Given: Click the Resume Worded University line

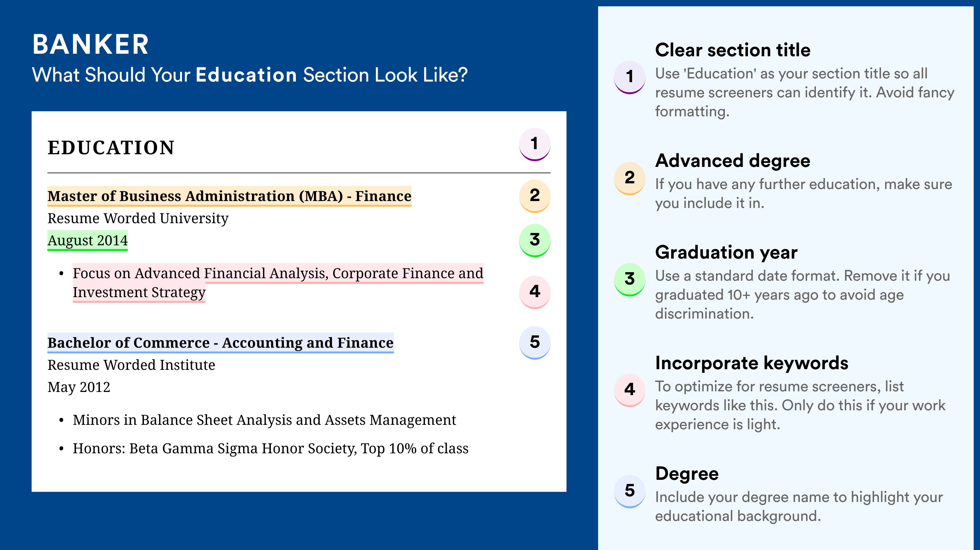Looking at the screenshot, I should click(x=138, y=219).
